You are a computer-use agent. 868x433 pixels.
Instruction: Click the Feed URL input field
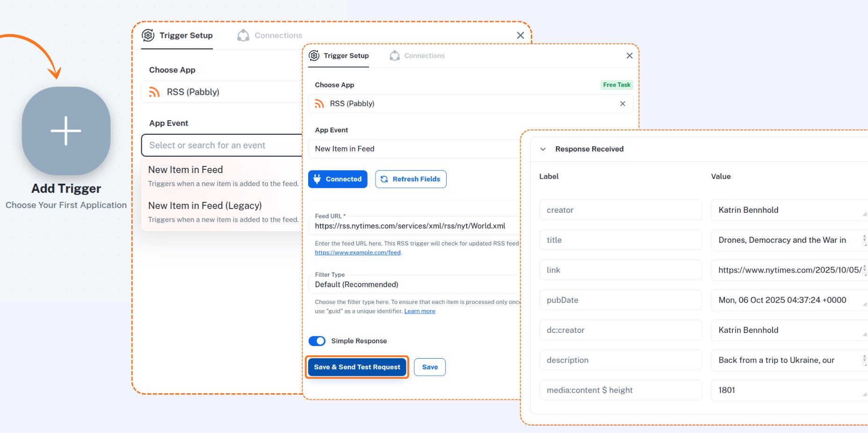414,226
